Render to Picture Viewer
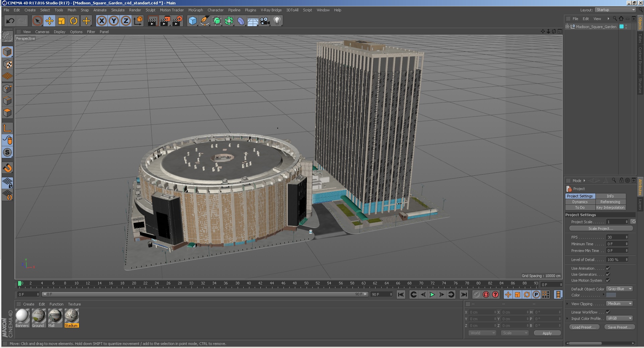The width and height of the screenshot is (644, 348). coord(165,21)
